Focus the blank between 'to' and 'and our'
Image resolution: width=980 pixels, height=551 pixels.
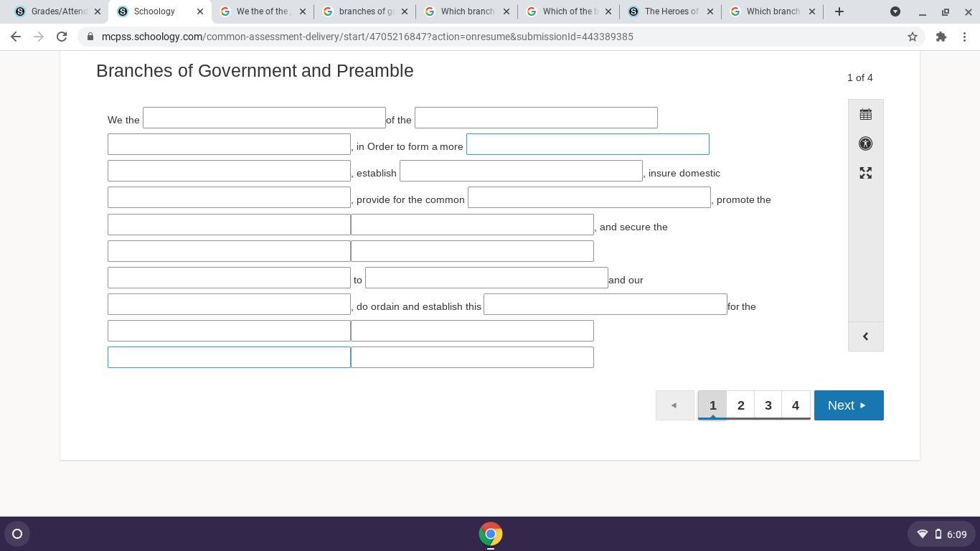(486, 278)
